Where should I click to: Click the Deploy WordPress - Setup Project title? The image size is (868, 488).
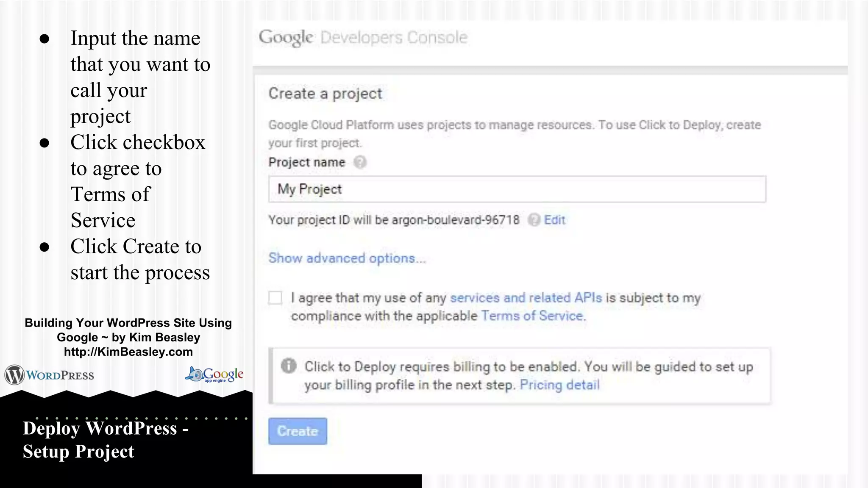coord(106,440)
